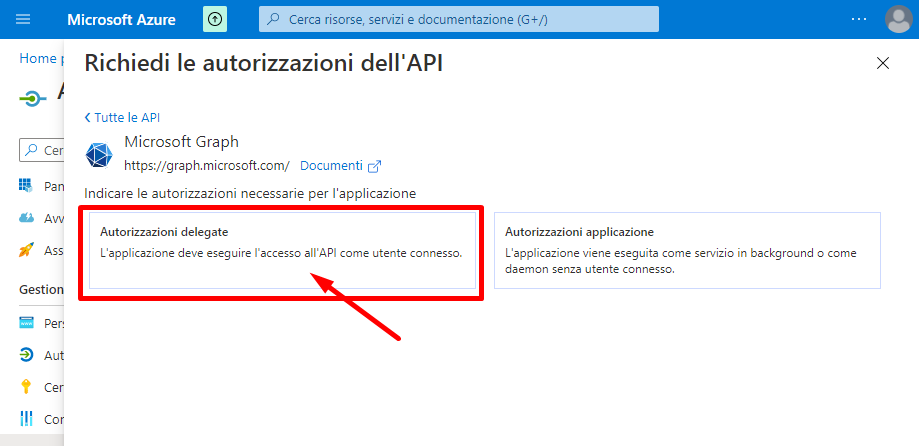Click the Microsoft Graph logo icon
919x446 pixels.
coord(99,155)
